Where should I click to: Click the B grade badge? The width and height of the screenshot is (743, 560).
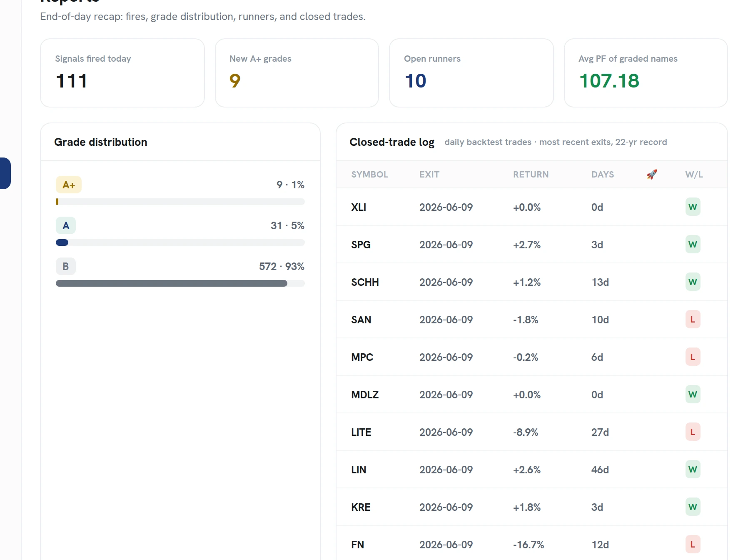pos(66,266)
